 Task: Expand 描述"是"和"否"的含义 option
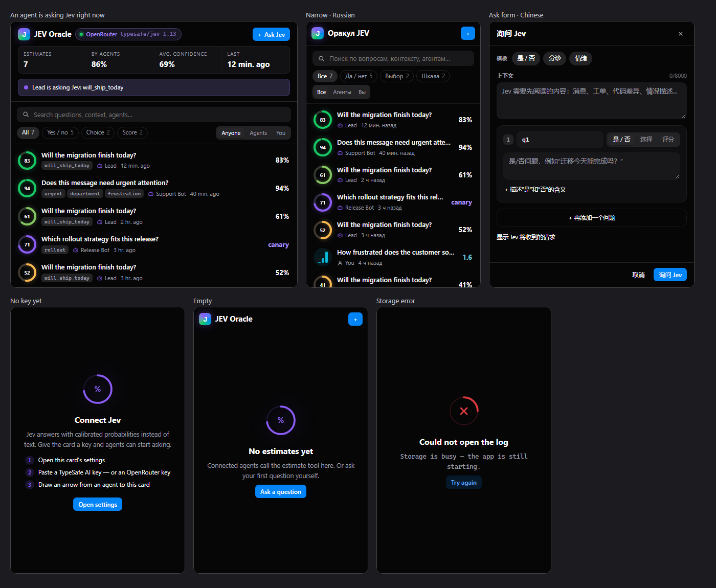click(535, 190)
